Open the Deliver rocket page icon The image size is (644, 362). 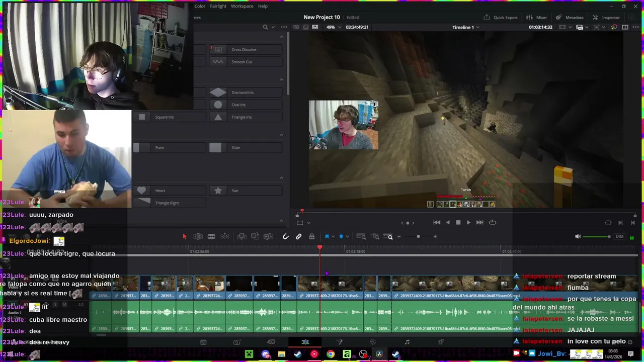441,342
